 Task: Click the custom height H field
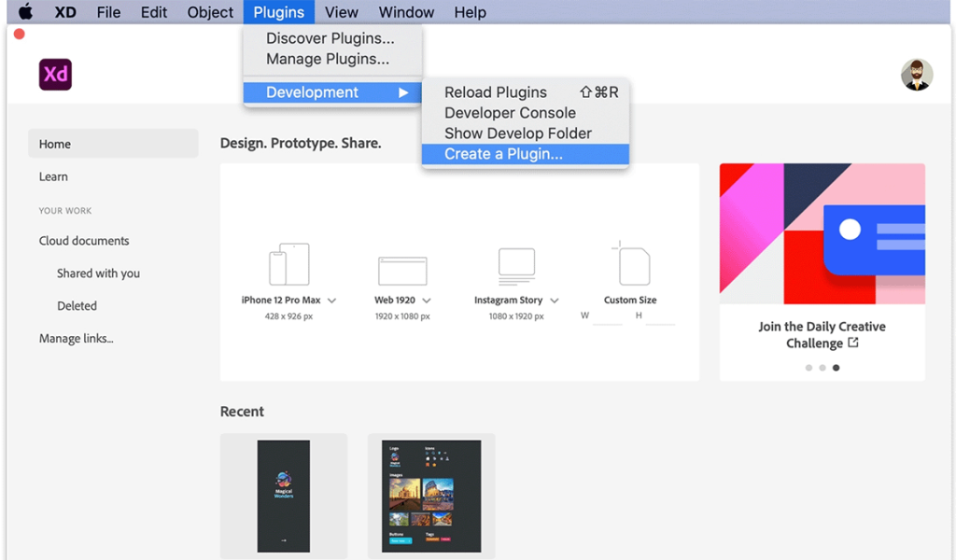point(660,316)
